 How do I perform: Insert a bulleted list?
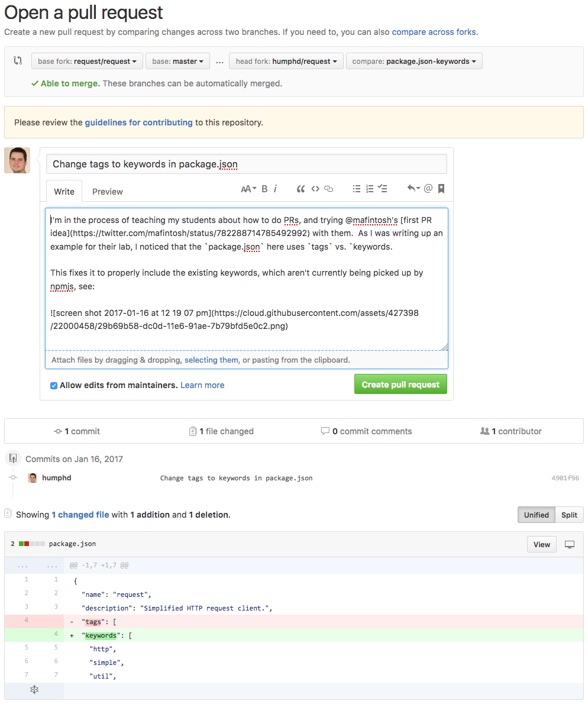(x=356, y=188)
